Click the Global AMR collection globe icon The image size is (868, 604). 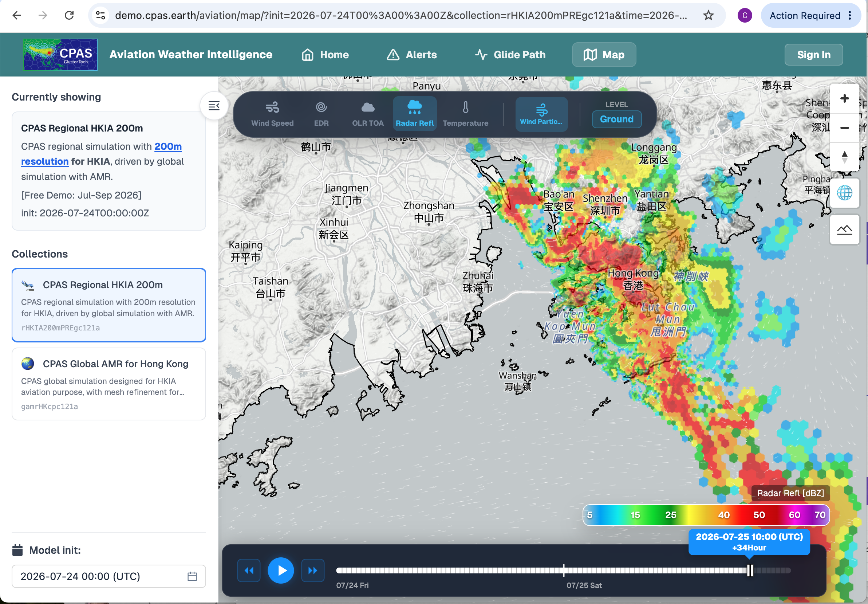28,364
